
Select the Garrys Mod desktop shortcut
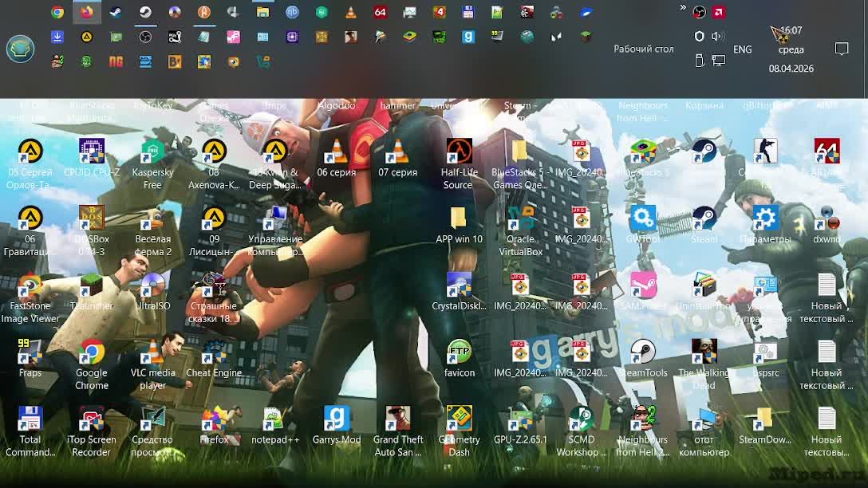click(x=337, y=426)
